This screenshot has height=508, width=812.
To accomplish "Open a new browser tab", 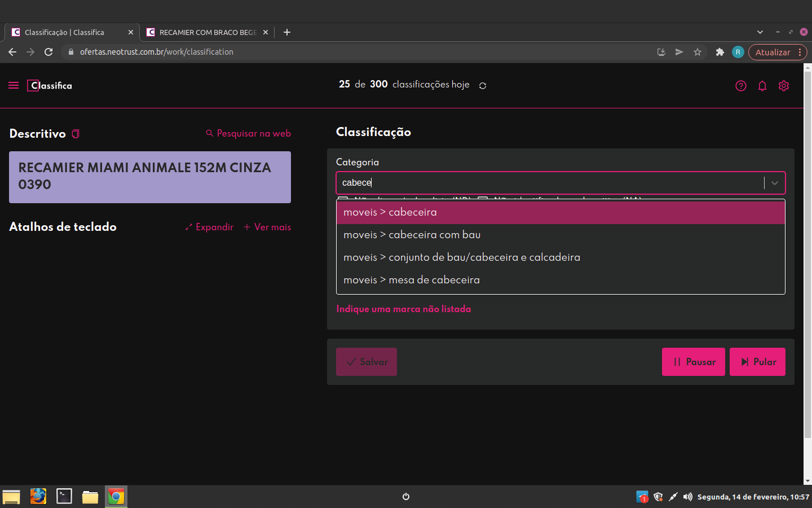I will tap(287, 32).
